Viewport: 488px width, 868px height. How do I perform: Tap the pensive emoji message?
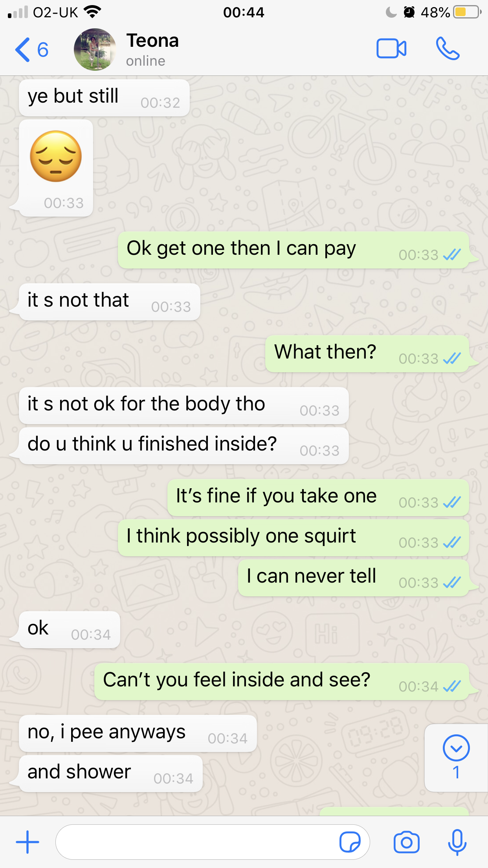pos(56,168)
